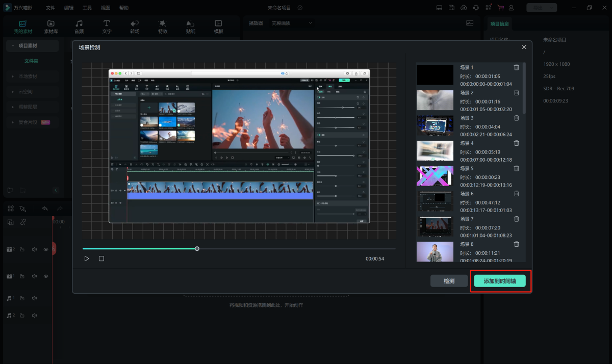Delete Scene 1 using its trash icon

click(x=516, y=67)
